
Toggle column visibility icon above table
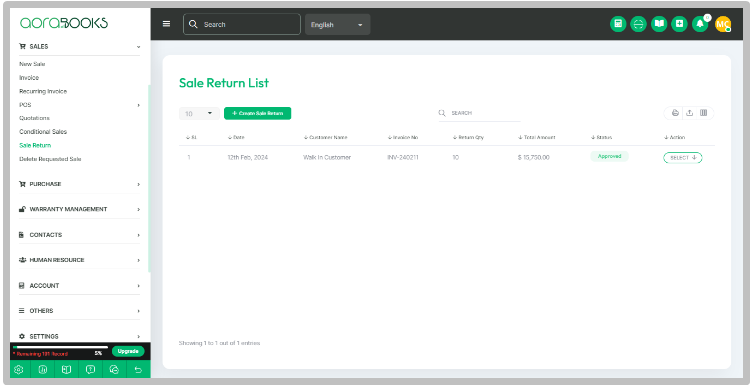[703, 113]
